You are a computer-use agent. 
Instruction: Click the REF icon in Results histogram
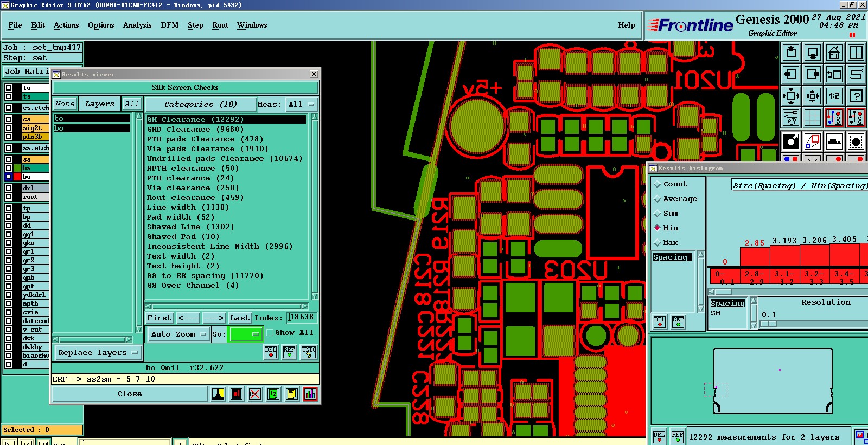678,322
